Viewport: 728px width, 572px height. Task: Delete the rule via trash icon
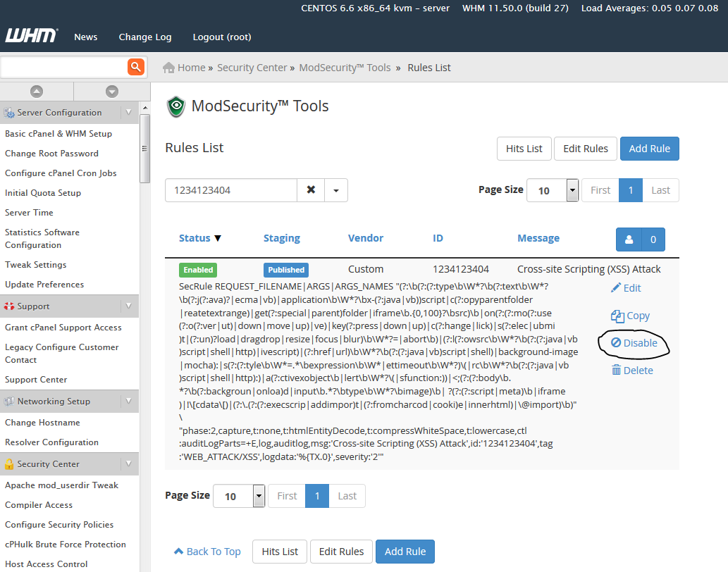(x=617, y=371)
